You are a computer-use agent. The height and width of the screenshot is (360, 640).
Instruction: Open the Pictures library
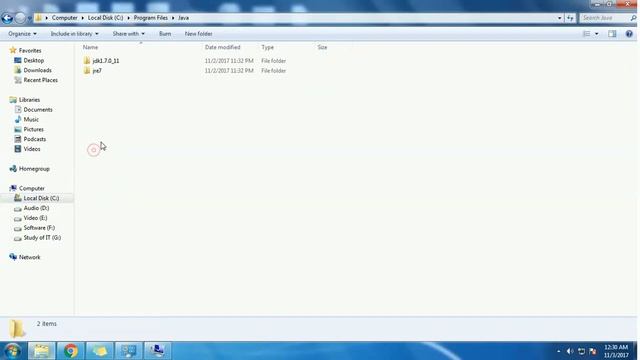(33, 129)
